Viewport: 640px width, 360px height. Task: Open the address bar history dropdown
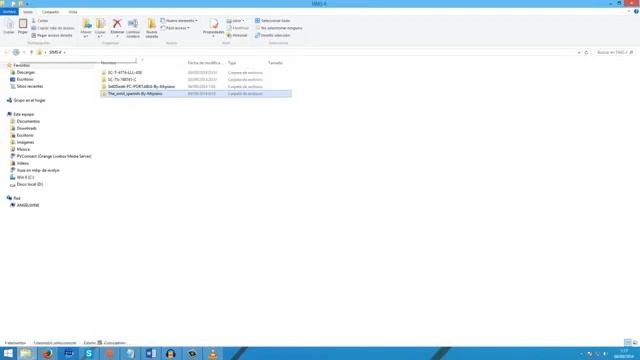coord(579,52)
